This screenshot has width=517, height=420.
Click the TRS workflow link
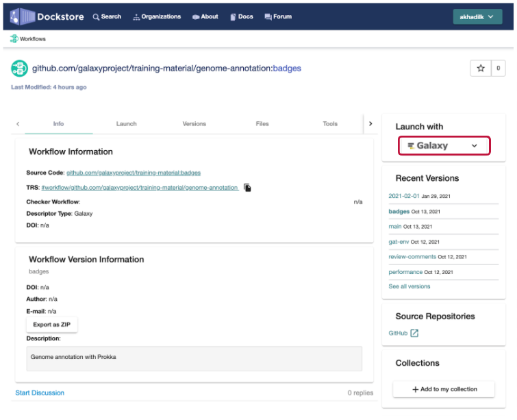coord(140,188)
